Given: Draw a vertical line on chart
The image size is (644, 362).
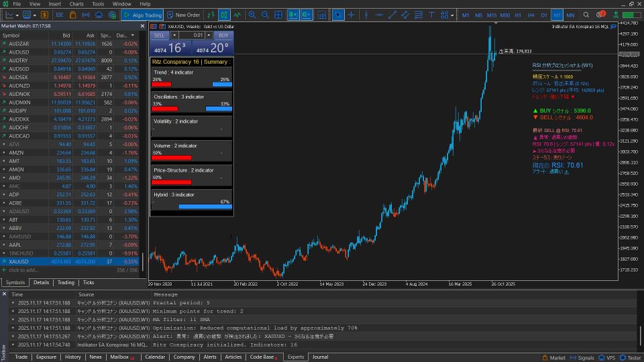Looking at the screenshot, I should click(366, 15).
